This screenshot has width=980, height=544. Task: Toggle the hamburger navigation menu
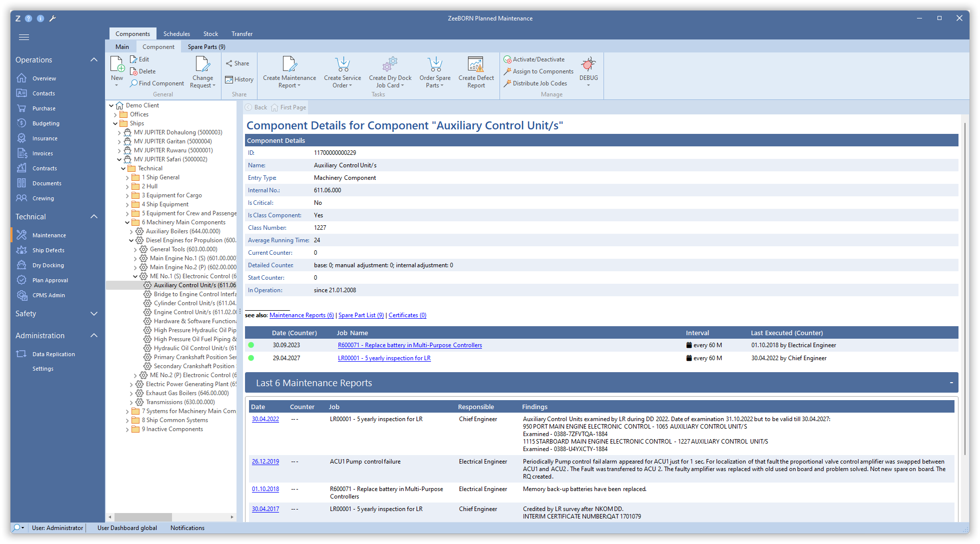pyautogui.click(x=24, y=37)
